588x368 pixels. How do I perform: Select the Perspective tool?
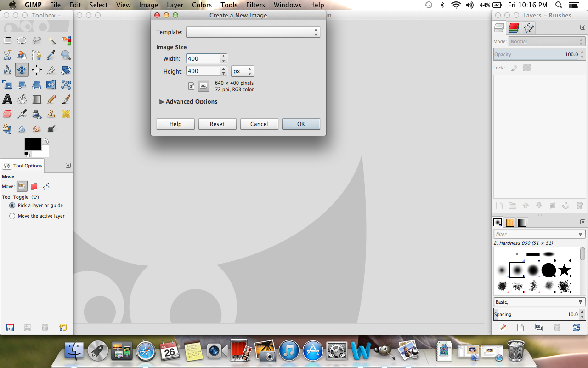click(x=37, y=85)
